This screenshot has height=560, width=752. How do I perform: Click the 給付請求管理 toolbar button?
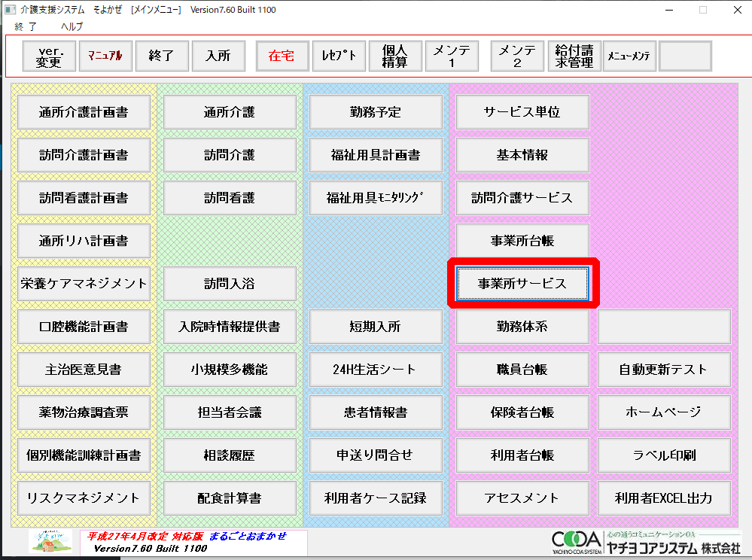pyautogui.click(x=574, y=56)
